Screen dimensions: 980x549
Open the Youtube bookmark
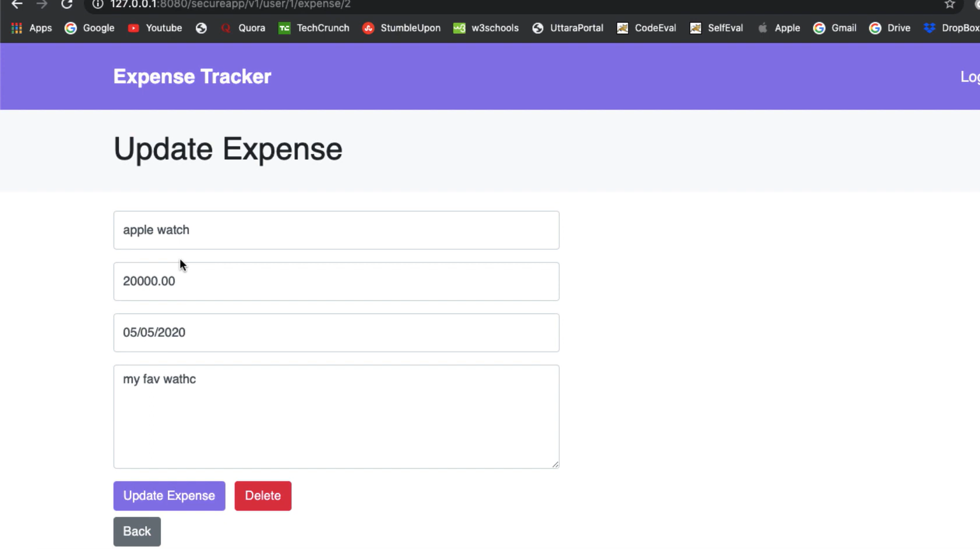[164, 27]
